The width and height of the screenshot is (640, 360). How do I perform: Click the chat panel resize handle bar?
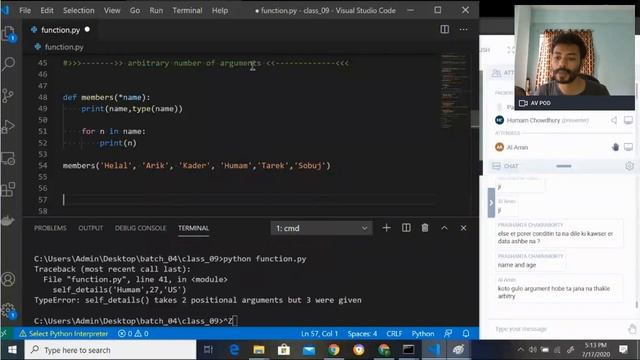point(563,166)
